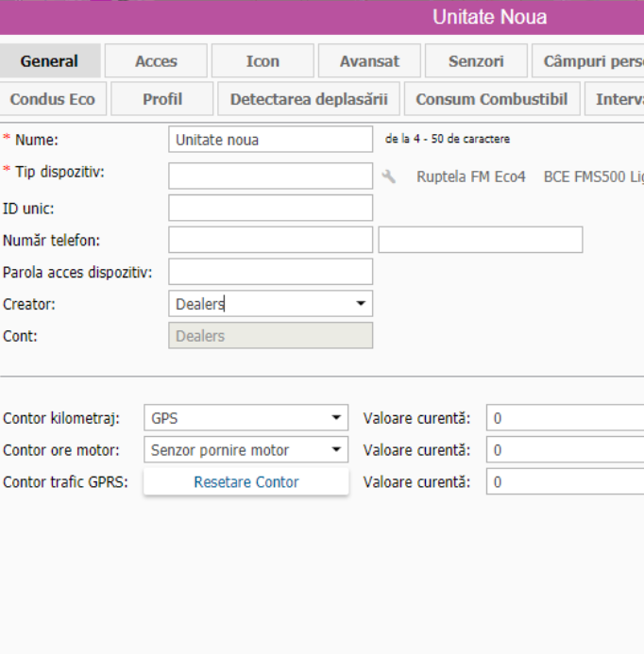Screen dimensions: 644x654
Task: Choose the Ruptela FM Eco4 device suggestion
Action: (x=470, y=176)
